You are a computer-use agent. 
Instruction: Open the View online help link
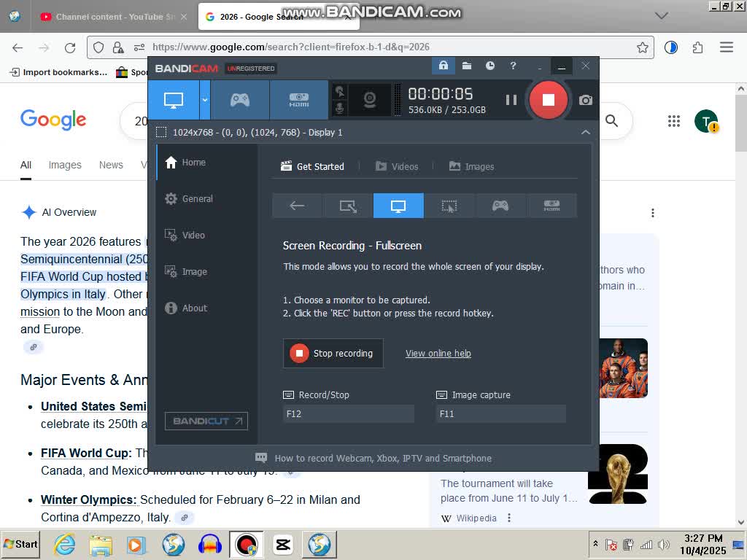tap(438, 353)
